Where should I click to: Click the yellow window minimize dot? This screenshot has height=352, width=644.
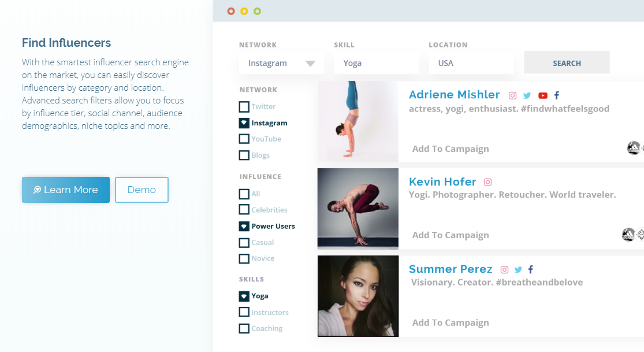pyautogui.click(x=244, y=11)
